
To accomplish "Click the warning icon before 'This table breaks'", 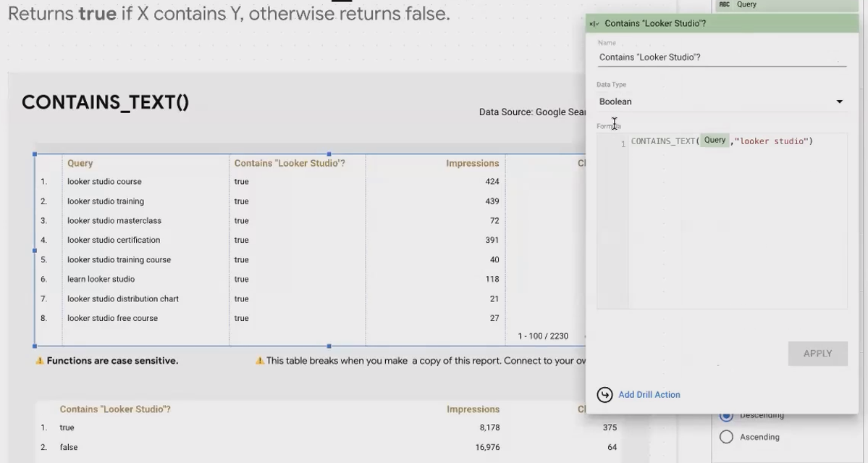I will pyautogui.click(x=260, y=361).
